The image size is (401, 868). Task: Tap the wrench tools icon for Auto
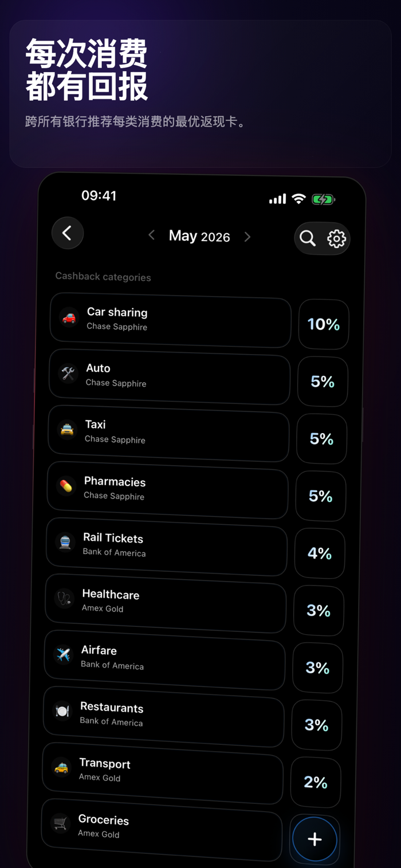click(x=68, y=374)
